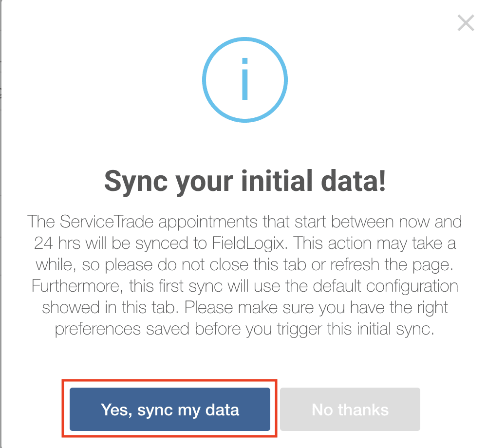Screen dimensions: 487x448
Task: Click the information symbol above the dialog heading
Action: tap(245, 79)
